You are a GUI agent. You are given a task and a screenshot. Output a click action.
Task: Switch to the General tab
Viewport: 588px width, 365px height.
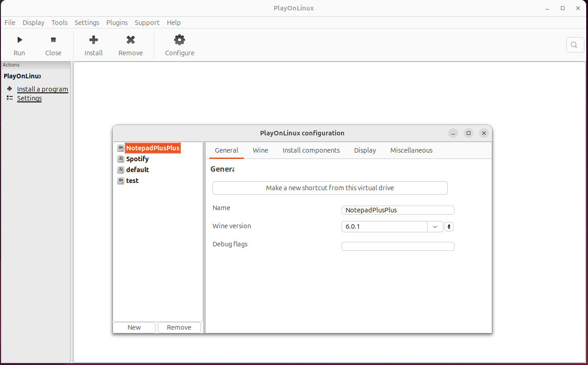coord(227,150)
